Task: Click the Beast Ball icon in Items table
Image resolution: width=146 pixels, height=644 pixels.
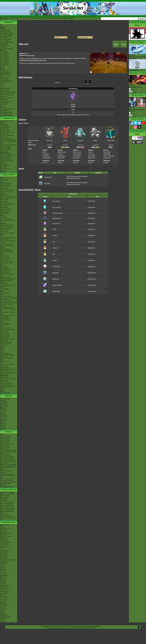Action: [x=41, y=183]
